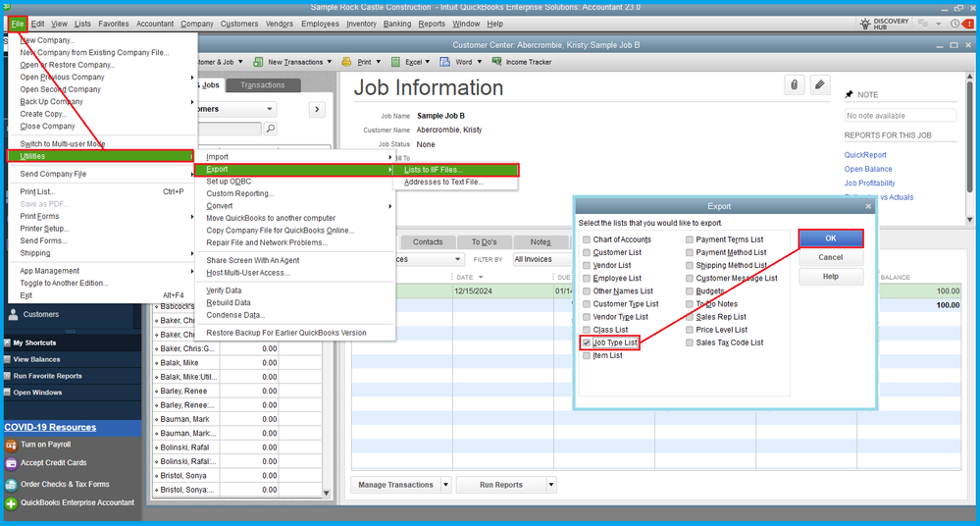Click the search magnifier icon in customer list
980x526 pixels.
270,129
